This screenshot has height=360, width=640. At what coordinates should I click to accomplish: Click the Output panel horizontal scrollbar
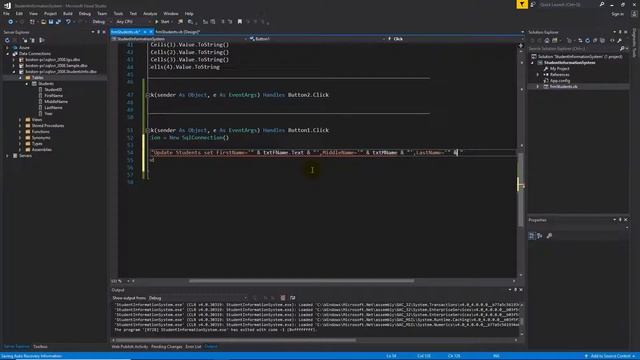(x=236, y=340)
